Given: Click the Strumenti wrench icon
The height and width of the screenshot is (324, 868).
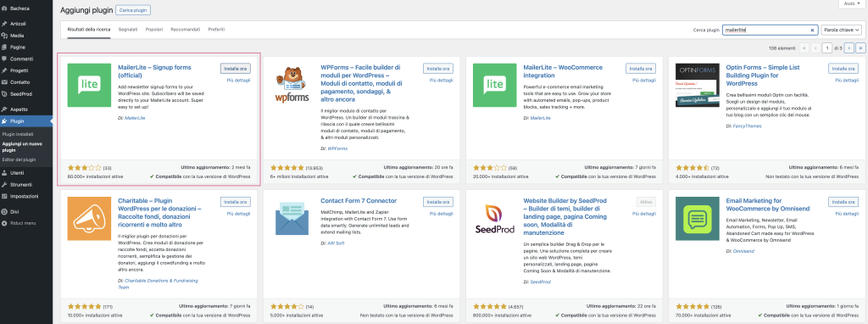Looking at the screenshot, I should click(4, 184).
